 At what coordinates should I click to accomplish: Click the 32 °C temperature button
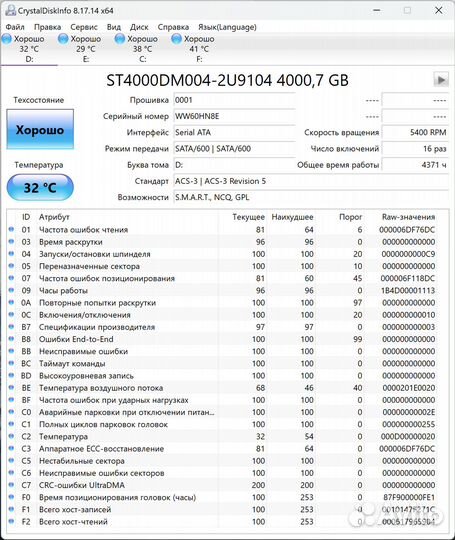pyautogui.click(x=40, y=187)
